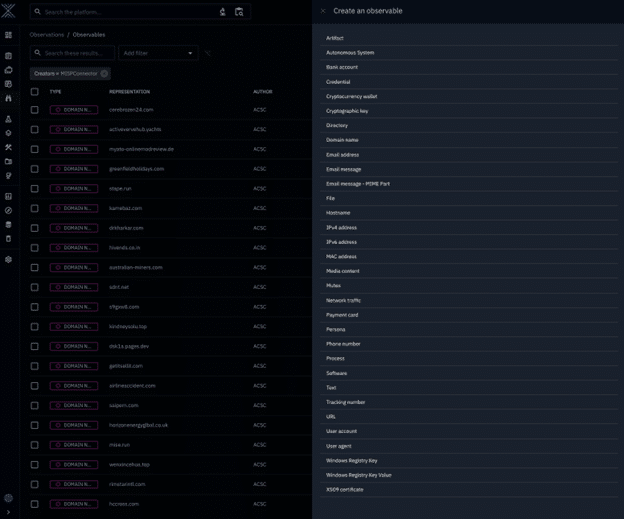Click the investigation icon in the top search bar
Image resolution: width=624 pixels, height=519 pixels.
[222, 12]
